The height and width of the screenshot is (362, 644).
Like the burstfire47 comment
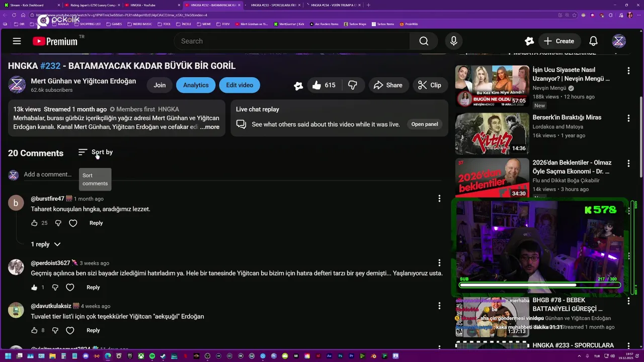34,223
